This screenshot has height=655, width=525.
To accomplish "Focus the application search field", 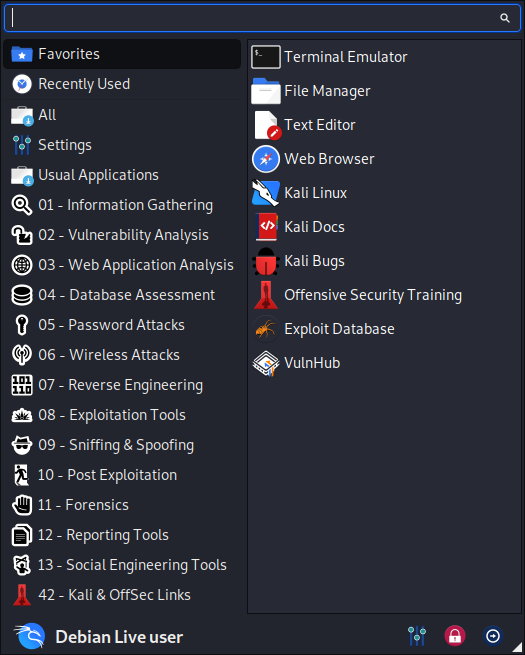I will [x=262, y=18].
